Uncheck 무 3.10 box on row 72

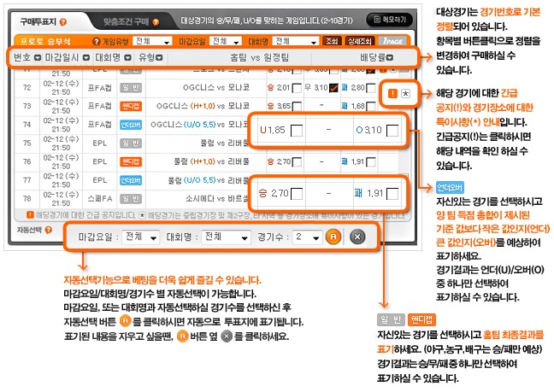coord(333,88)
